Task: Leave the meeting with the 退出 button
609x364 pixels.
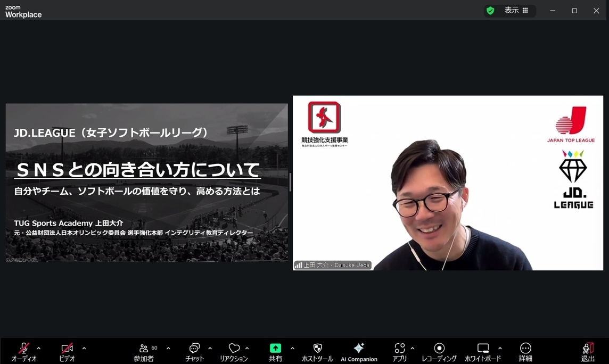Action: (x=587, y=352)
